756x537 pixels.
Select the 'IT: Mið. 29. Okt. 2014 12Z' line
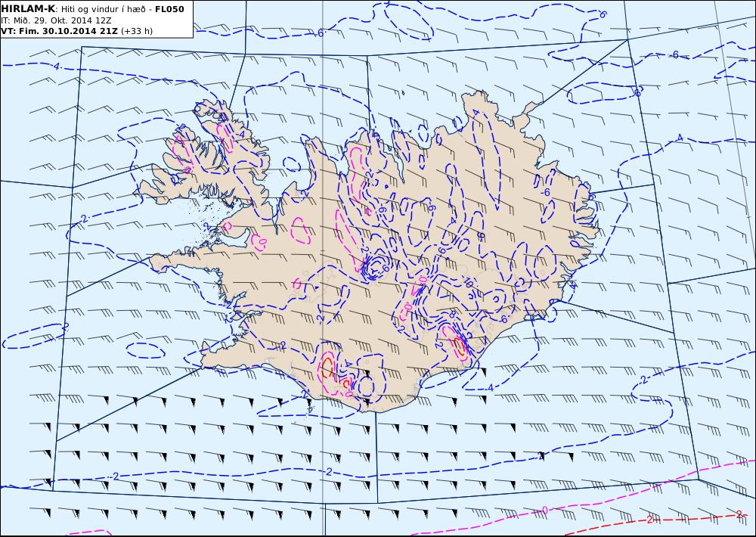57,20
